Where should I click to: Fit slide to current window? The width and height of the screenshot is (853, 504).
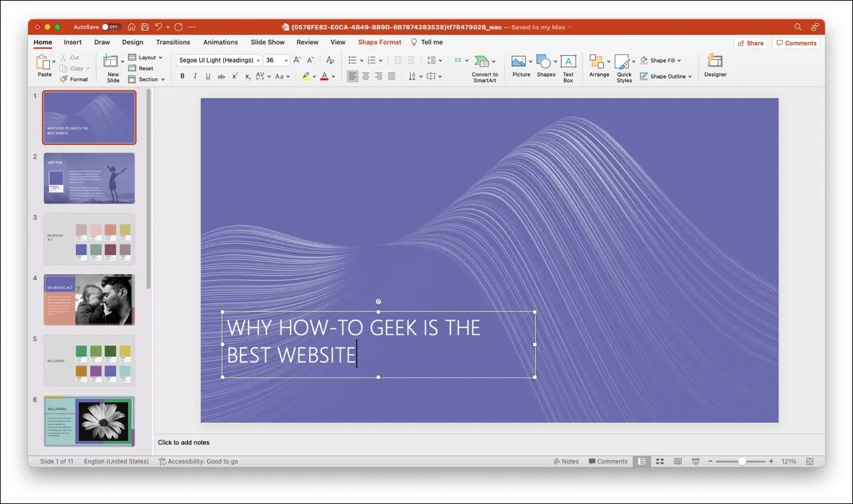(x=810, y=461)
